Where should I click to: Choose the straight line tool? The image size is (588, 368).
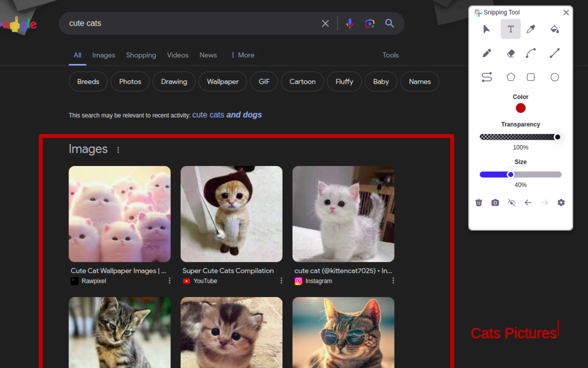[x=554, y=53]
